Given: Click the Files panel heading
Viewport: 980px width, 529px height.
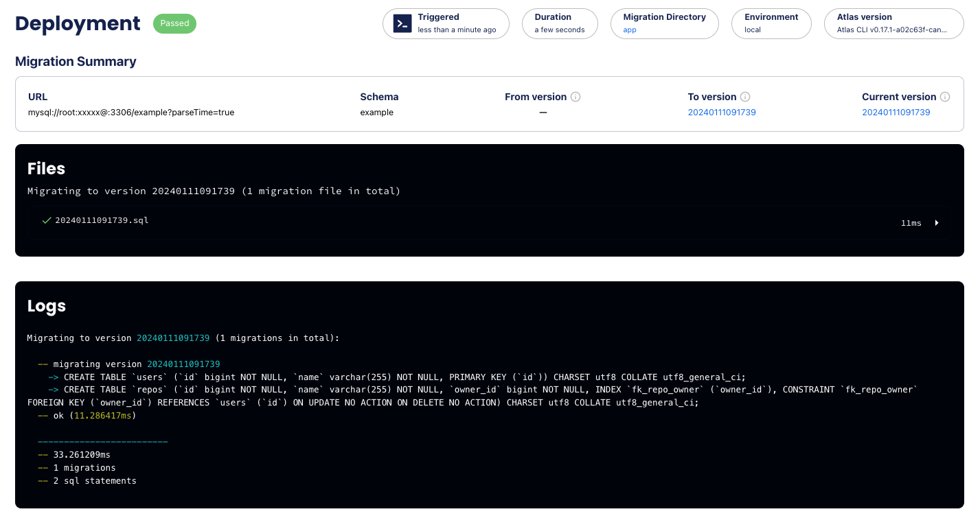Looking at the screenshot, I should (46, 169).
